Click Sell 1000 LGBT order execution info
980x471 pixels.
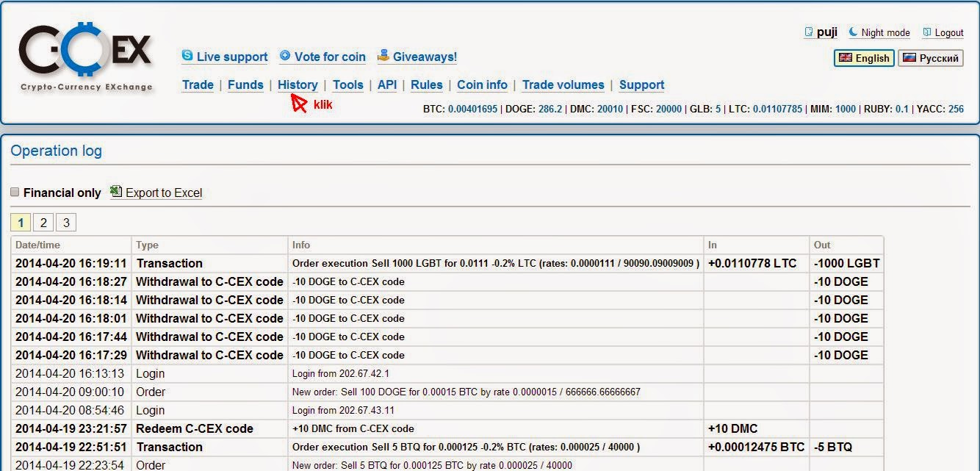click(x=495, y=263)
